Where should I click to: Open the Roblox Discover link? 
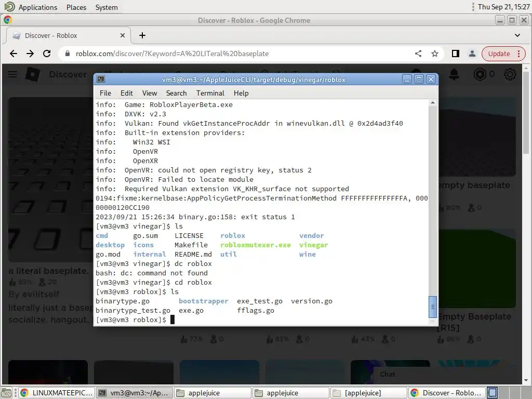click(x=68, y=74)
